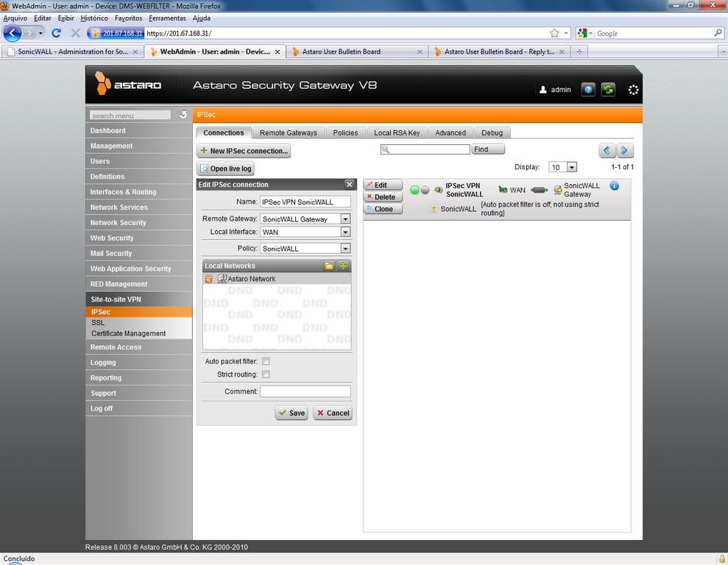Click the Google search magnifier icon
Image resolution: width=728 pixels, height=565 pixels.
pos(718,33)
